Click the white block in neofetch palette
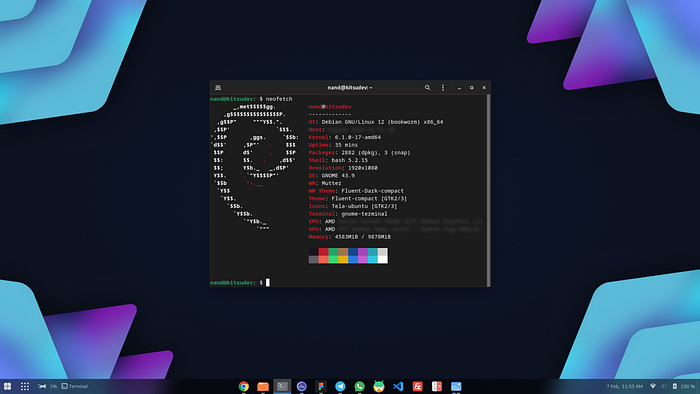Screen dimensions: 700x394 pos(383,260)
